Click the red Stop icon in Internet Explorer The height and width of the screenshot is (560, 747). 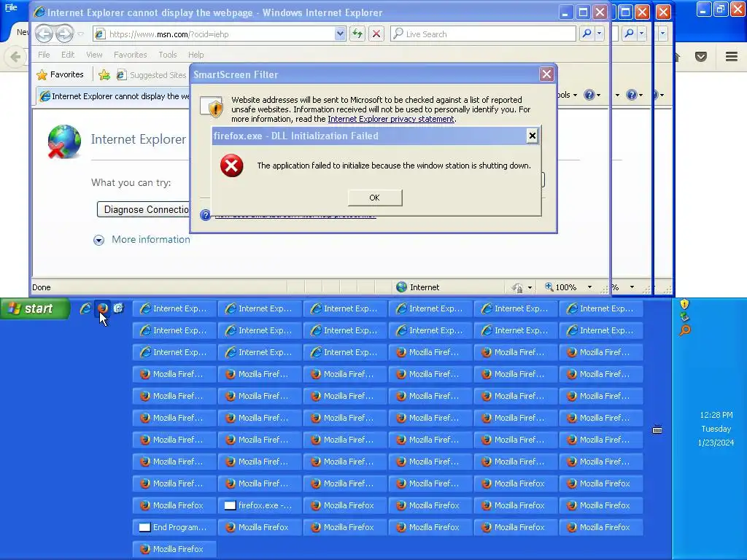pos(376,34)
